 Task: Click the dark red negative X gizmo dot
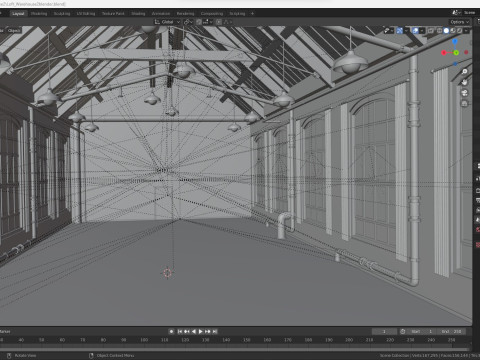coord(466,52)
